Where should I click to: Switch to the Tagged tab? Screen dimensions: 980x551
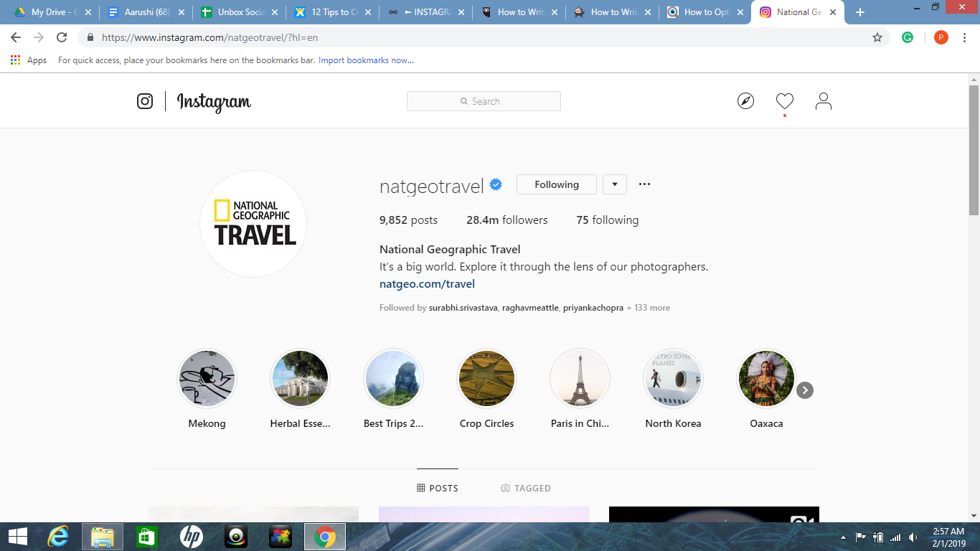[526, 488]
